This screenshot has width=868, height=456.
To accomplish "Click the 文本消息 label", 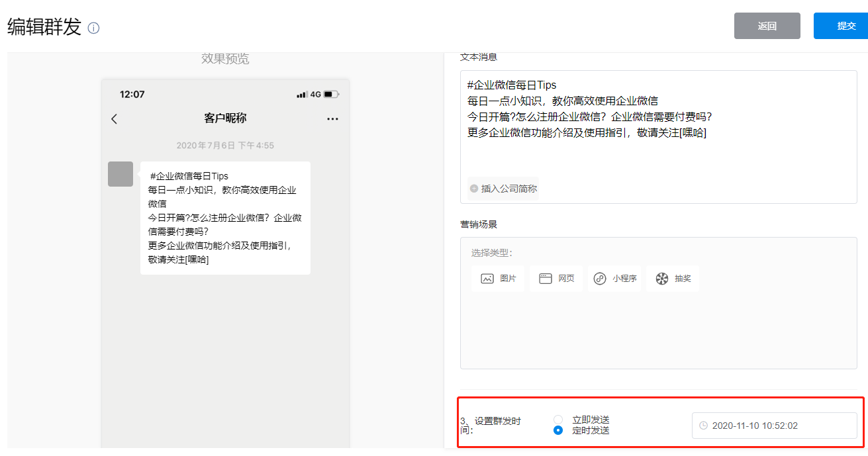I will (x=479, y=58).
